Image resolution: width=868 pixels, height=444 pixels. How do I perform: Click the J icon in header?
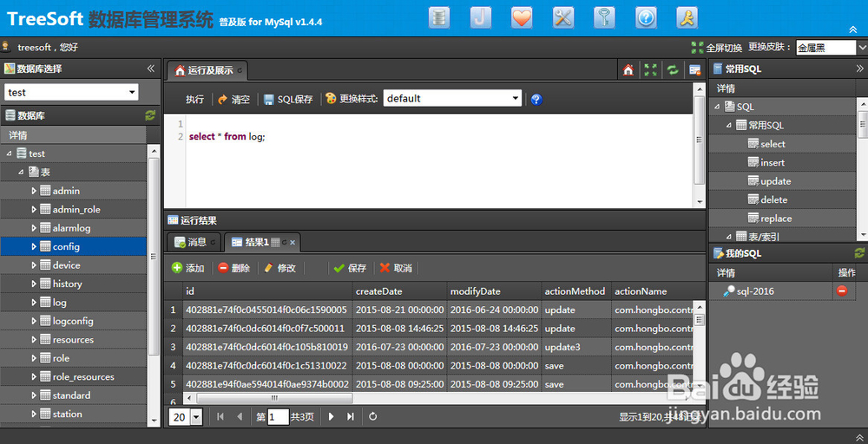(481, 17)
